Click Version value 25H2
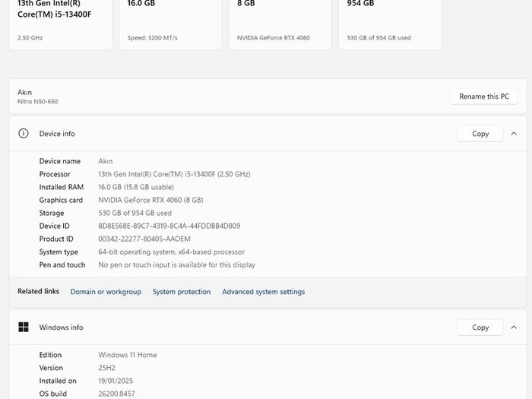The width and height of the screenshot is (532, 399). tap(107, 368)
